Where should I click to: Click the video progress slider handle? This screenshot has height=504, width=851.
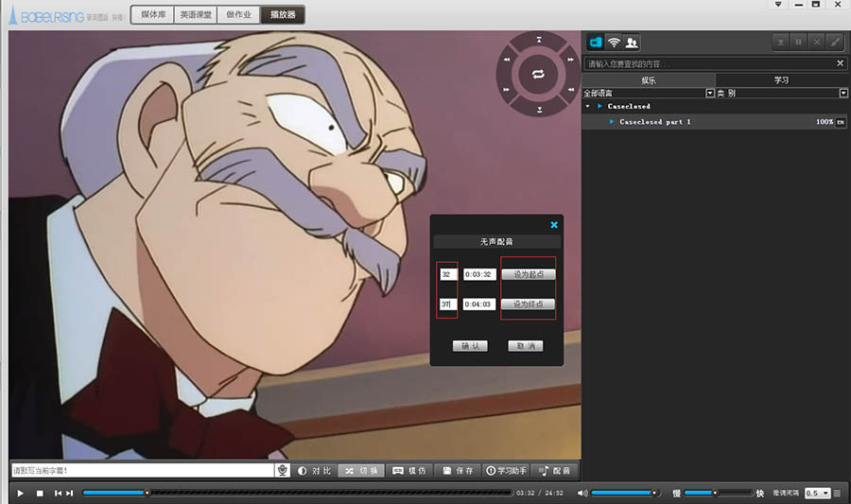tap(148, 493)
